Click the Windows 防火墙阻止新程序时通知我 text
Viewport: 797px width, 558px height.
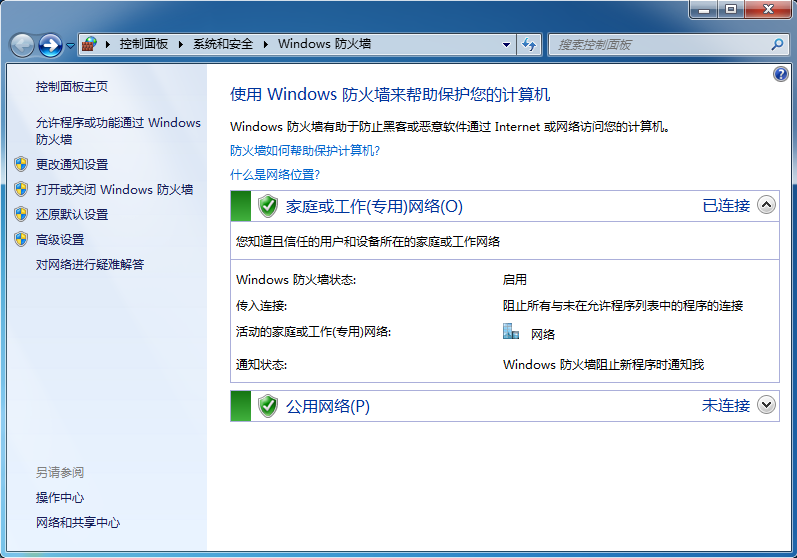pos(603,364)
